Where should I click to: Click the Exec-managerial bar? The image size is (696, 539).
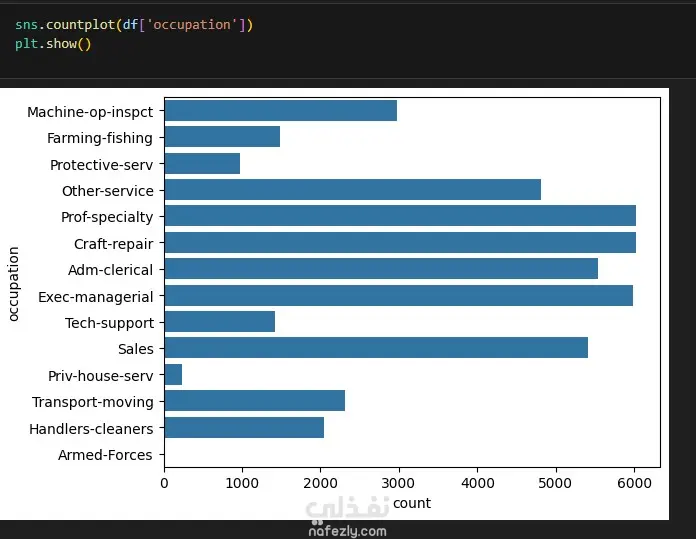[x=398, y=296]
